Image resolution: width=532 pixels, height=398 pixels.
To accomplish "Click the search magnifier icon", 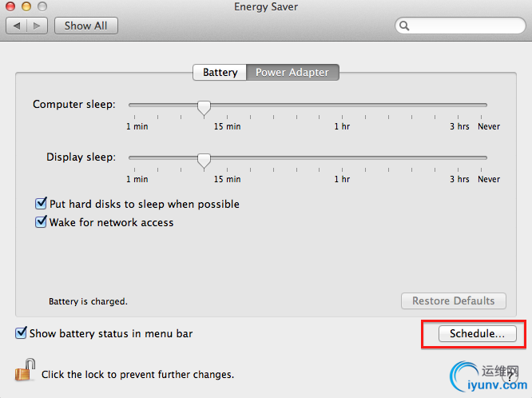I will [x=404, y=26].
